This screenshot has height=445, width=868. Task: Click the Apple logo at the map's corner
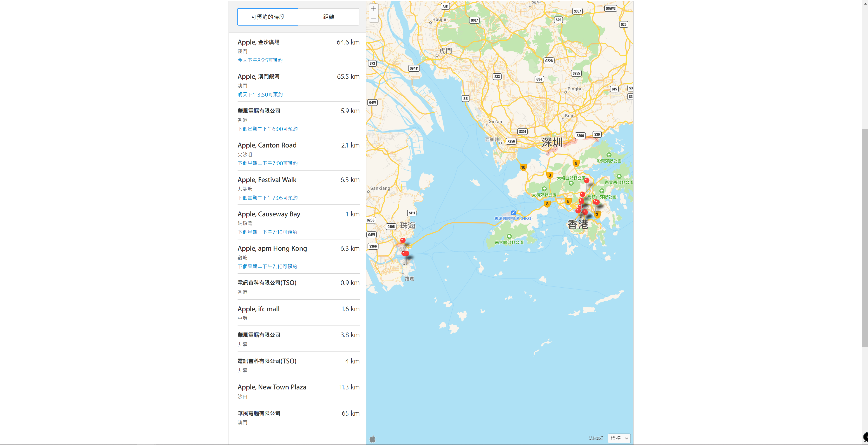[373, 439]
